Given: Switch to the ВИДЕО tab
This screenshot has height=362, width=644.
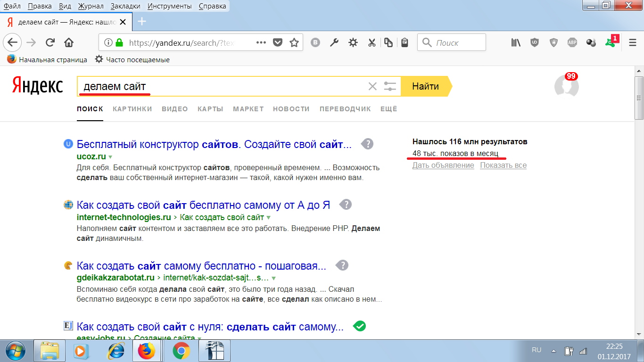Looking at the screenshot, I should click(175, 109).
